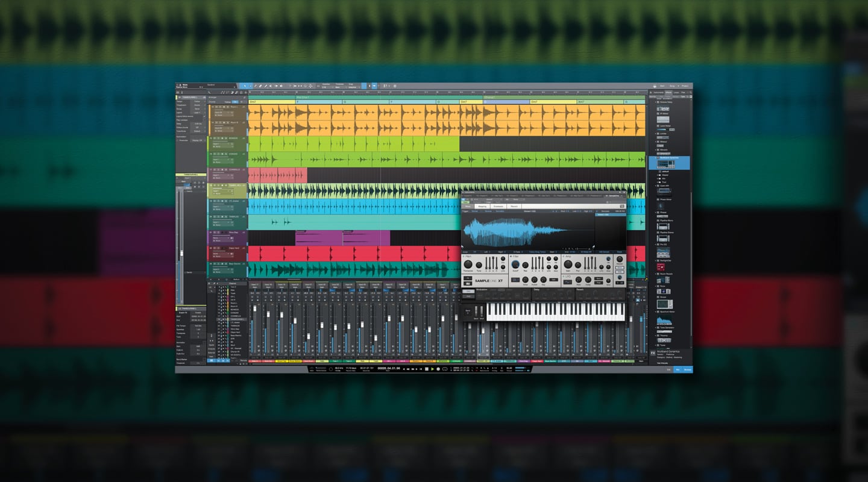Image resolution: width=868 pixels, height=482 pixels.
Task: Click the Transpose knob in Sample One
Action: pyautogui.click(x=468, y=264)
